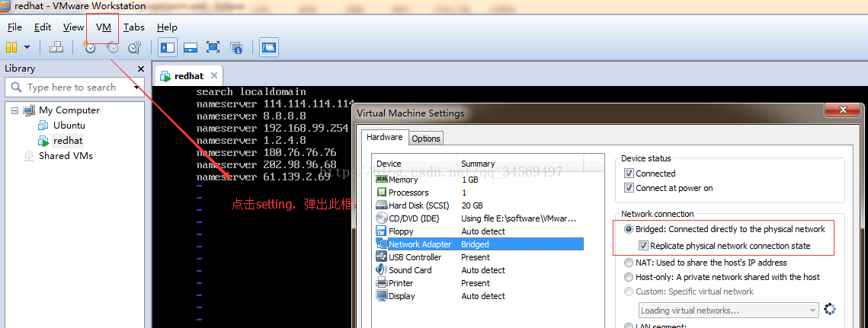Viewport: 868px width, 328px height.
Task: Click the Unity mode toolbar icon
Action: click(x=236, y=48)
